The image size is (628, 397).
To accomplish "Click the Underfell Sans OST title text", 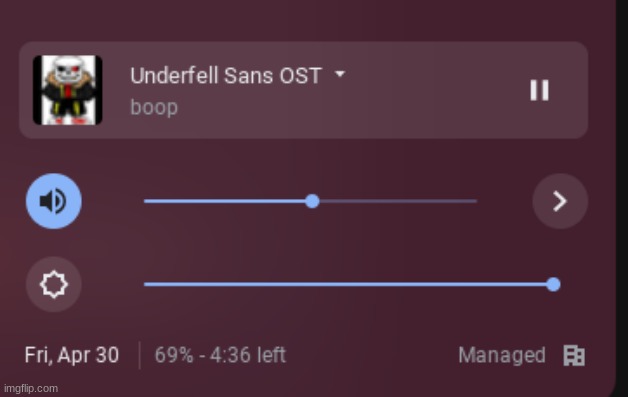I will tap(226, 75).
